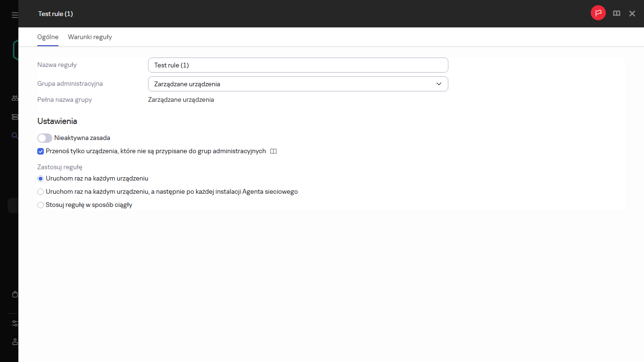Open the hamburger main menu

[15, 15]
